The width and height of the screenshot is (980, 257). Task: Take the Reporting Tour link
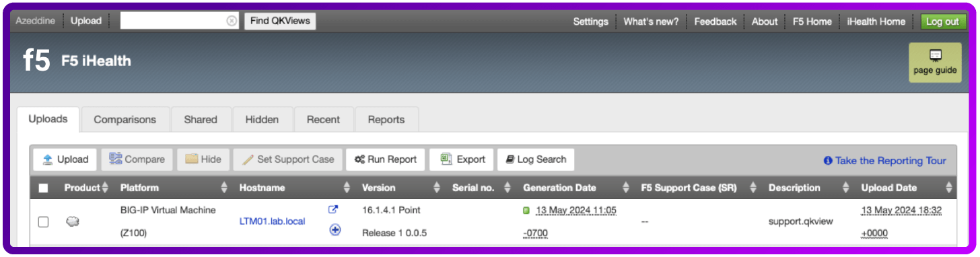pyautogui.click(x=884, y=161)
